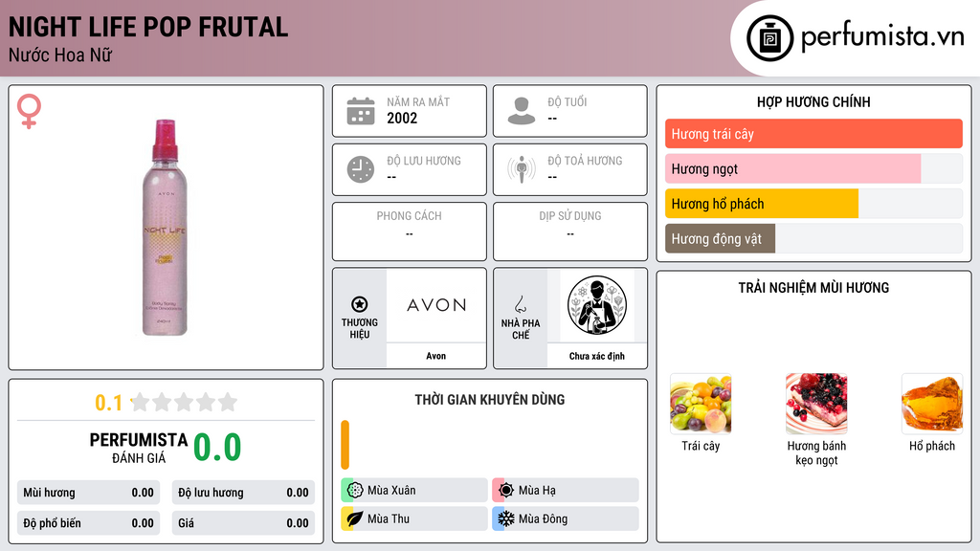Click the Dịp sử dụng occasion card

tap(570, 231)
